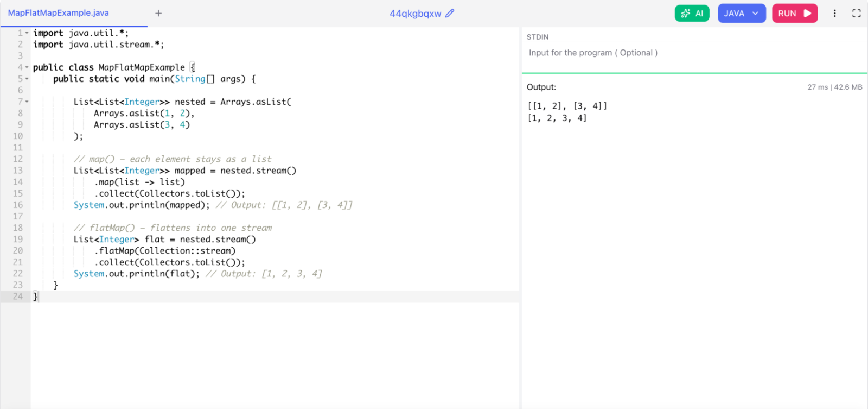Edit project name with pencil icon
The width and height of the screenshot is (868, 409).
coord(450,13)
